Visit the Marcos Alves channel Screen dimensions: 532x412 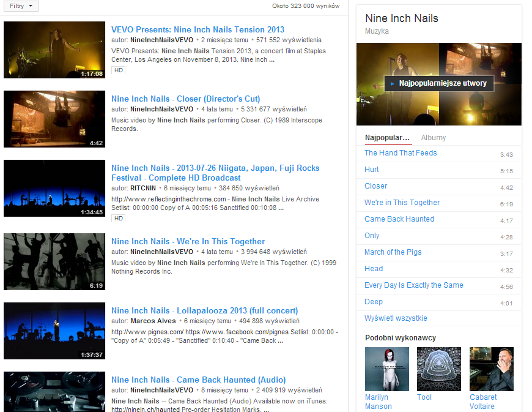point(153,321)
